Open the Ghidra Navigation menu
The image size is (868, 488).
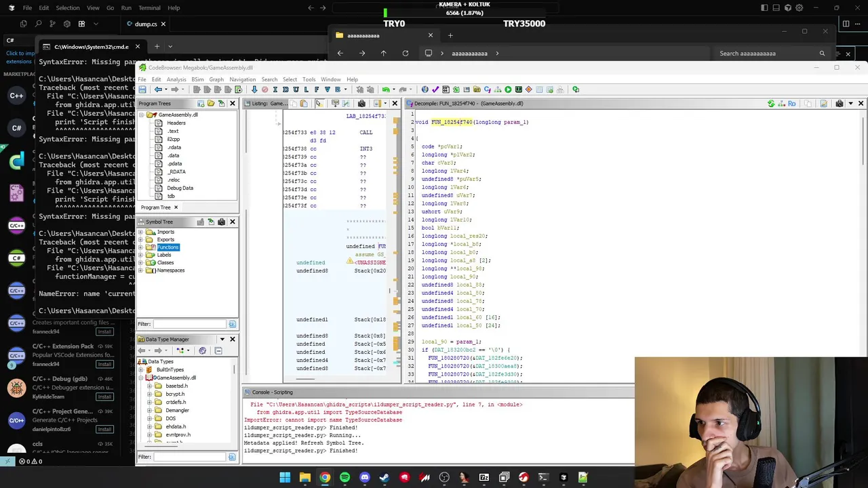click(x=242, y=79)
